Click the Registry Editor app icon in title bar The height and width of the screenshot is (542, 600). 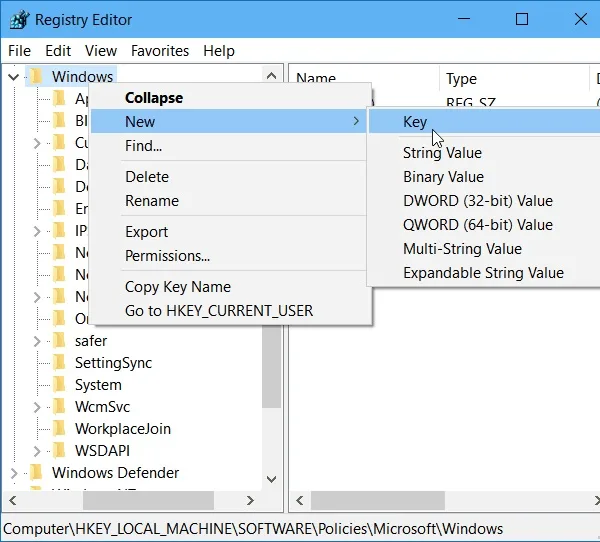pos(19,20)
